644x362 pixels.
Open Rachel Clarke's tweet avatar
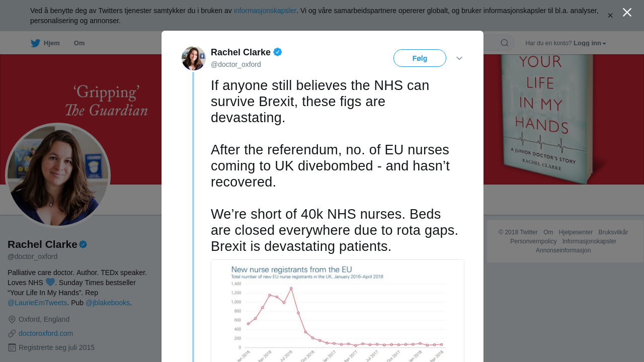pyautogui.click(x=194, y=58)
